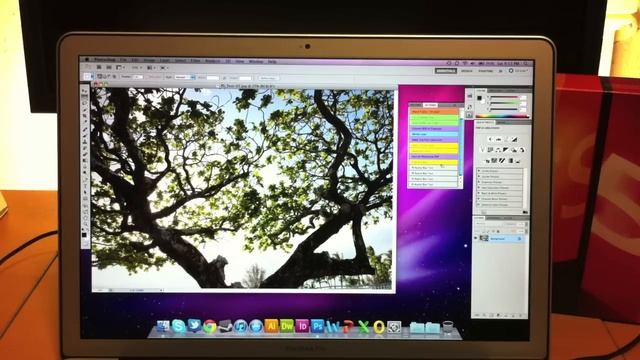The height and width of the screenshot is (360, 640).
Task: Switch to the Swatches tab
Action: point(496,90)
